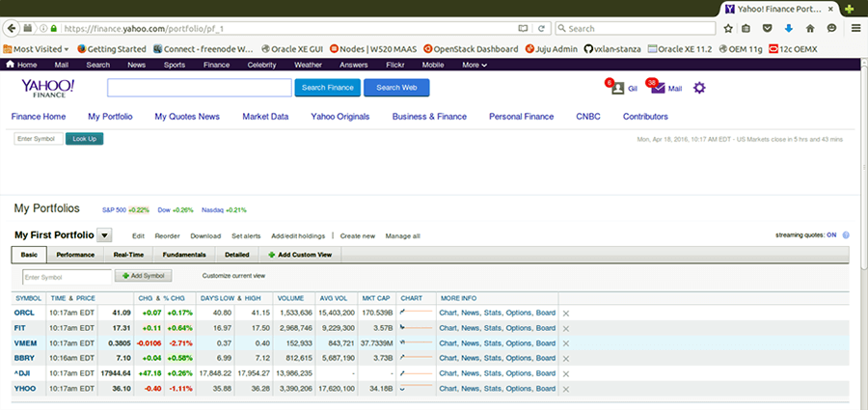The image size is (868, 410).
Task: Open a new tab with the plus icon
Action: pyautogui.click(x=849, y=10)
